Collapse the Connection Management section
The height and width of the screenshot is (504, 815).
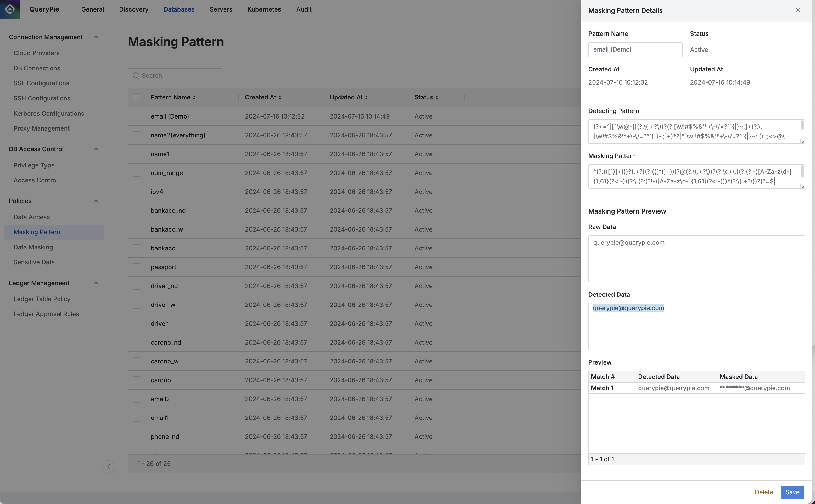96,37
